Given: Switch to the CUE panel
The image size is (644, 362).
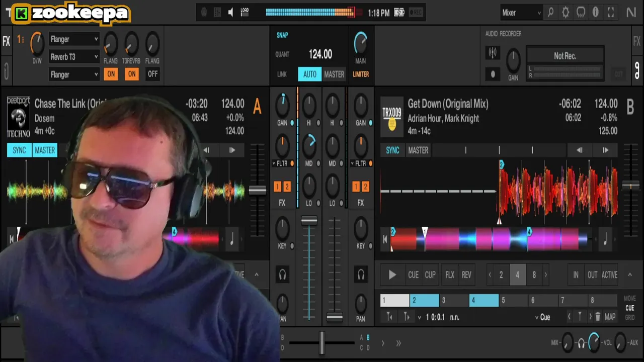Looking at the screenshot, I should click(629, 308).
